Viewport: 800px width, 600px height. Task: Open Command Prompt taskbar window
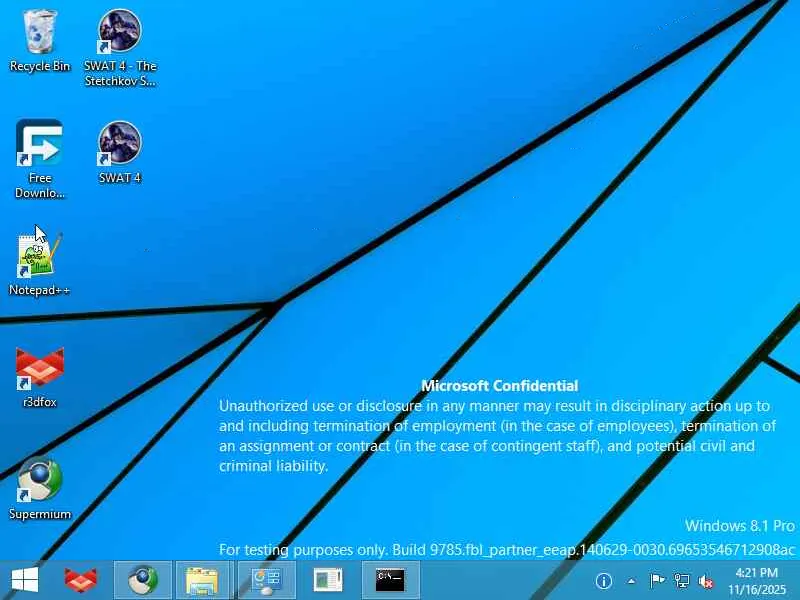(390, 580)
